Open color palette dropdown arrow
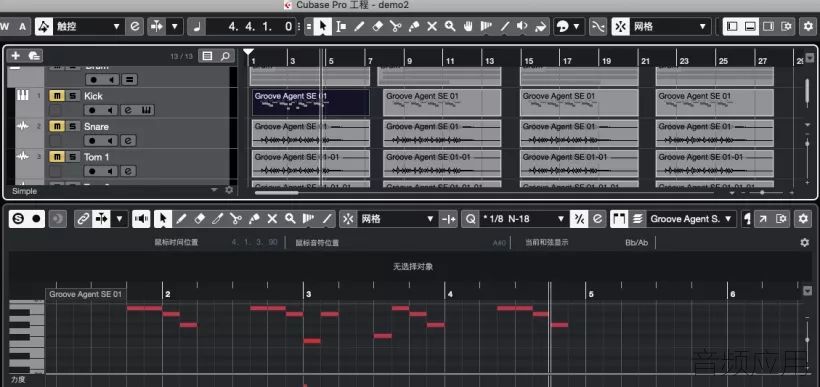The image size is (820, 387). tap(576, 26)
